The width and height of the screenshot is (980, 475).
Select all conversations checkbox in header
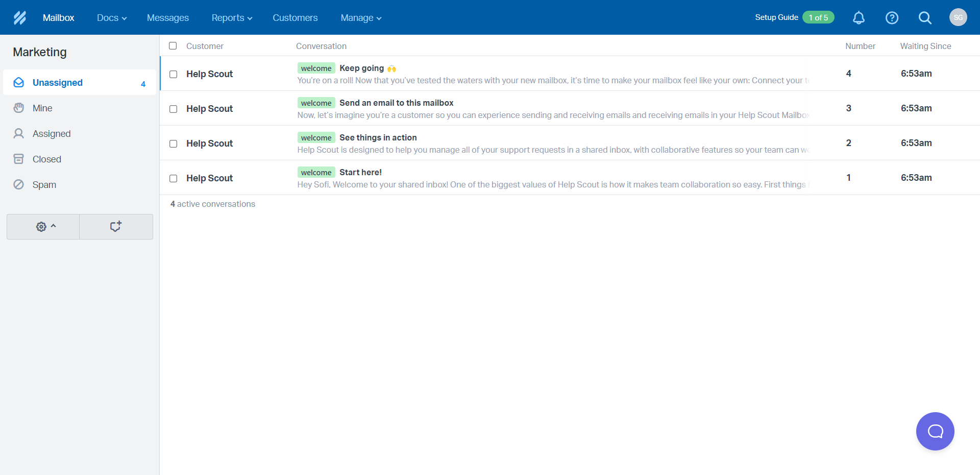pyautogui.click(x=173, y=46)
